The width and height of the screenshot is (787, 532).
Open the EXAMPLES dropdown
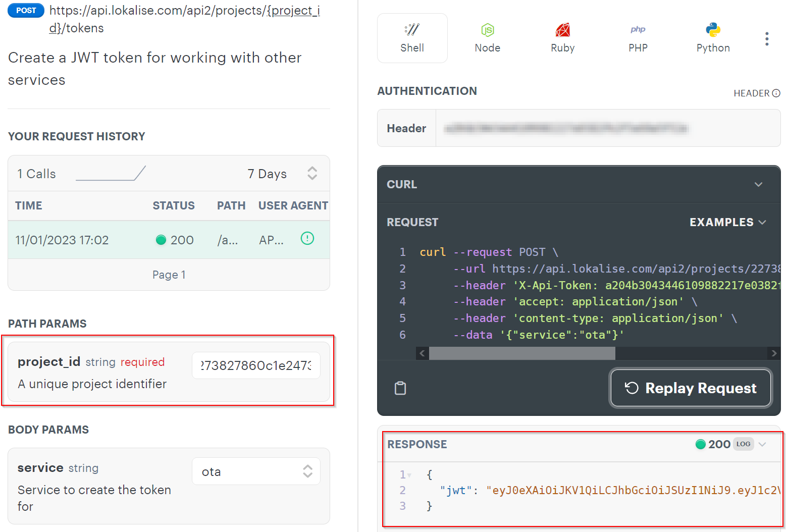point(727,222)
